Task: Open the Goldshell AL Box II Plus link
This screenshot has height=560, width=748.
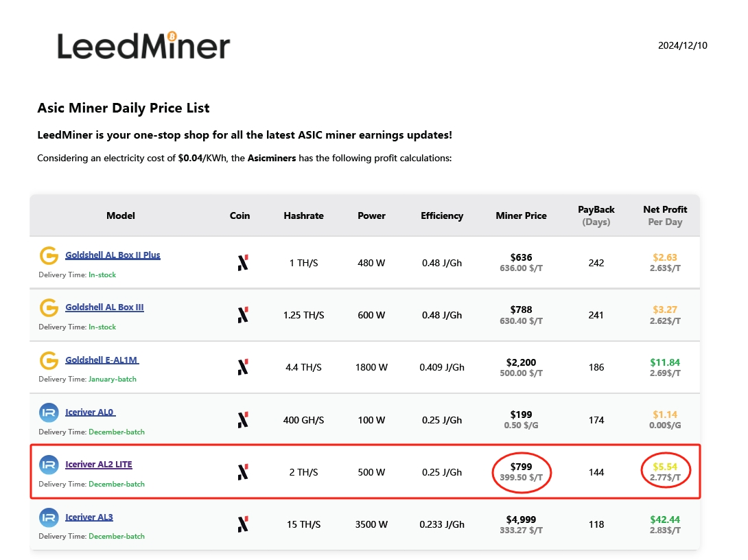Action: coord(113,255)
